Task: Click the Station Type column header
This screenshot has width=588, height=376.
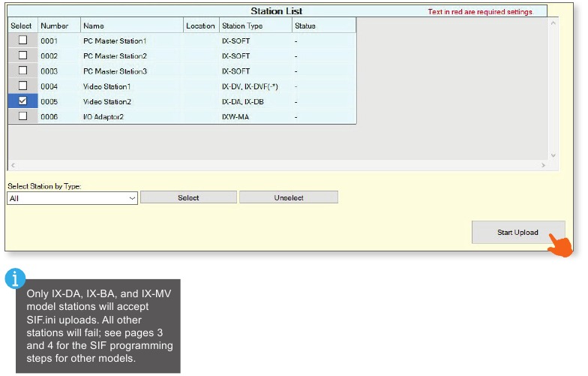Action: click(255, 26)
